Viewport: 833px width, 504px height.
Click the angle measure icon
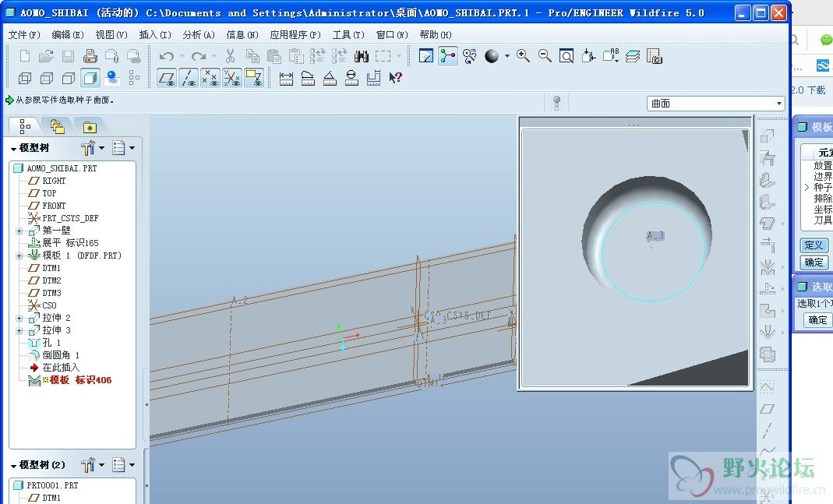coord(330,78)
